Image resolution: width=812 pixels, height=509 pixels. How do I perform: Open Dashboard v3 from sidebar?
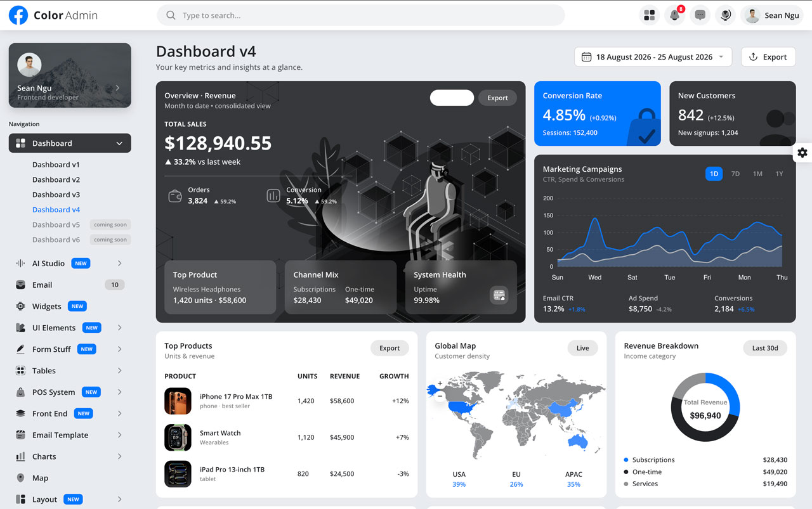pyautogui.click(x=56, y=195)
